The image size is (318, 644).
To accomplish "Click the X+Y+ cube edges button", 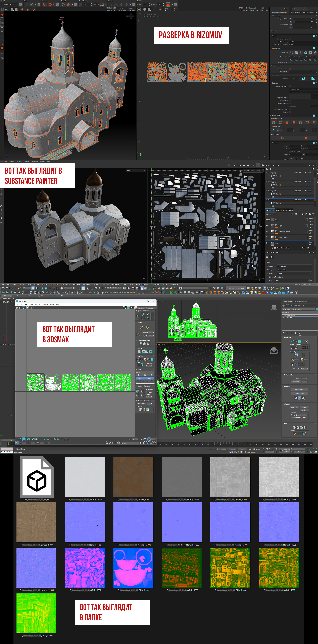I will [291, 57].
